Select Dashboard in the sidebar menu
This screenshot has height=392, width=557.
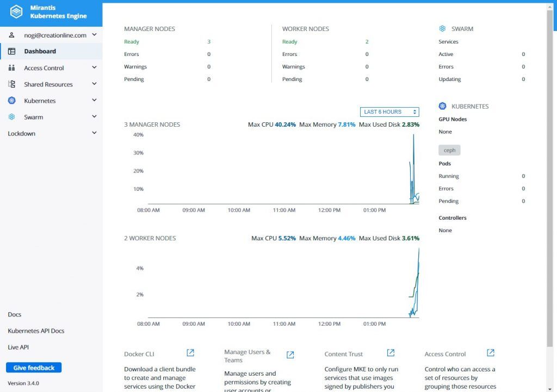pyautogui.click(x=52, y=51)
